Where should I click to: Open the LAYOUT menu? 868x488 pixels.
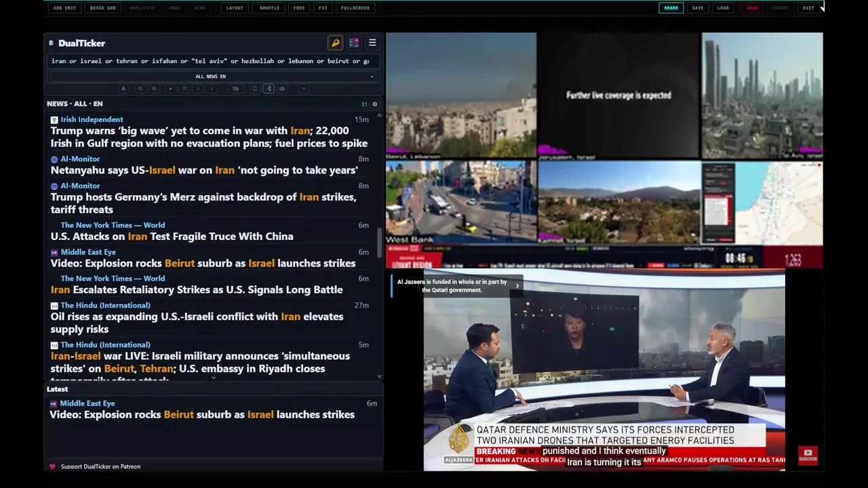235,8
